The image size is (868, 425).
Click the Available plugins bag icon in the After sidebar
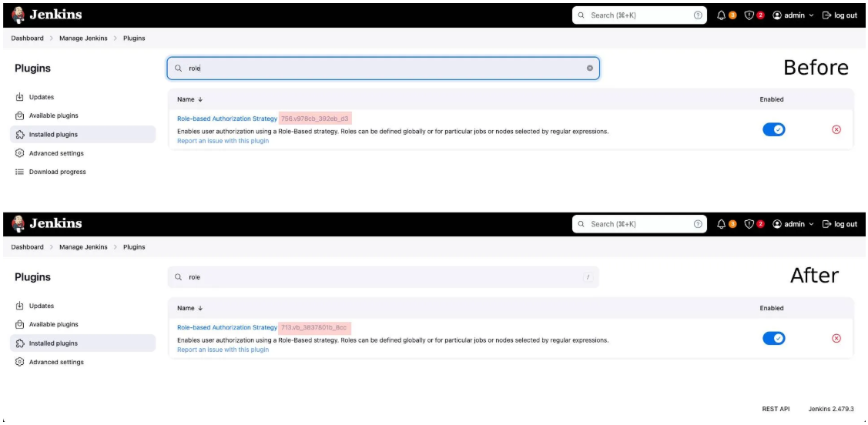(x=19, y=324)
